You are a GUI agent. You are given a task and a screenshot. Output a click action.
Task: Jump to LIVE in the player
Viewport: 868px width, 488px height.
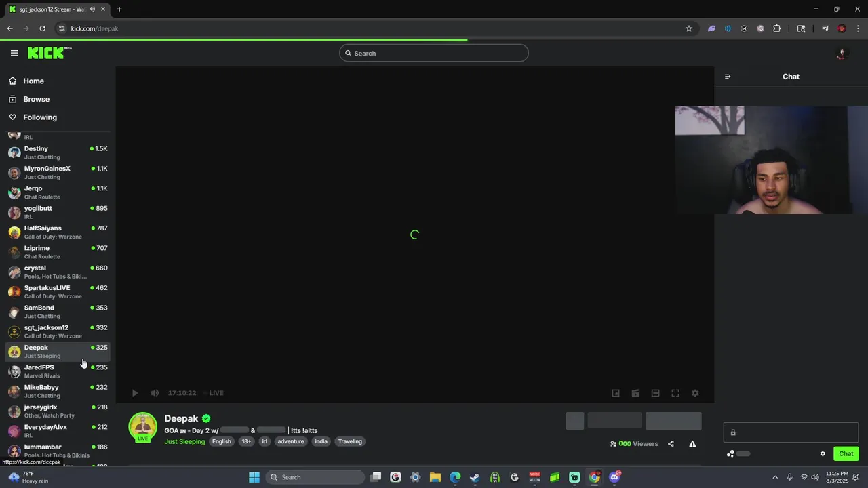pos(214,393)
